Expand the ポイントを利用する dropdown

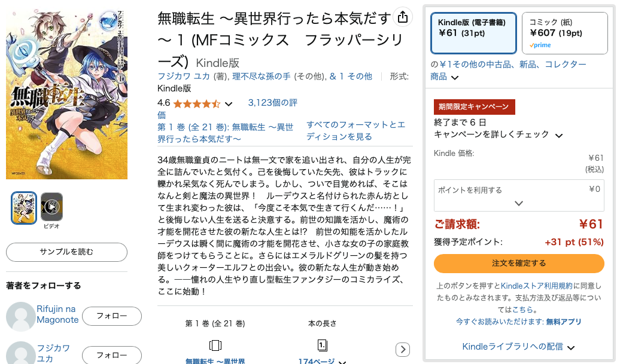click(x=519, y=196)
